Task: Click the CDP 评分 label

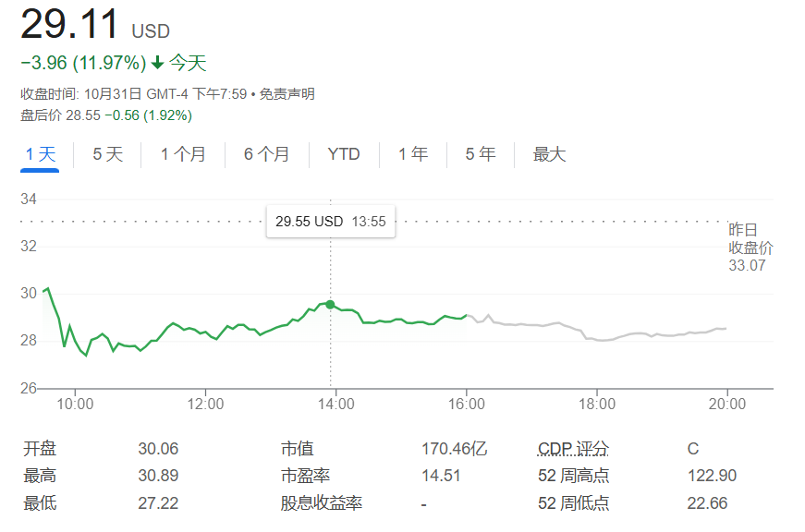Action: (573, 449)
